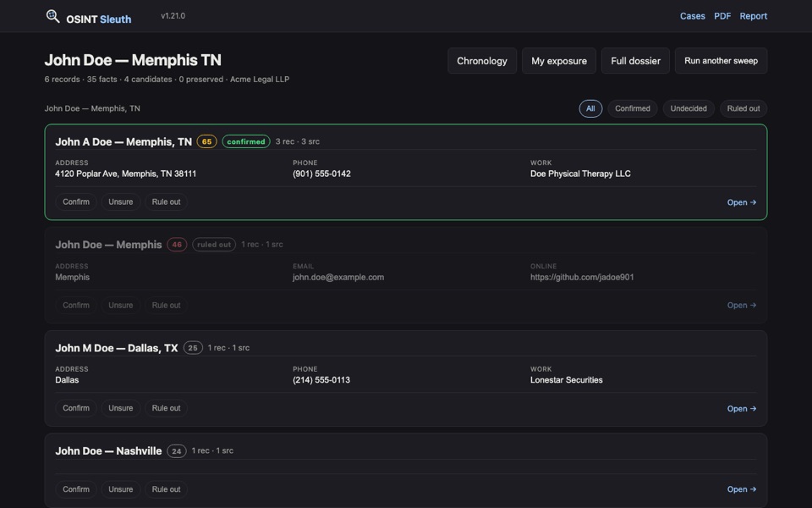Click the My exposure button
Viewport: 812px width, 508px height.
point(559,61)
